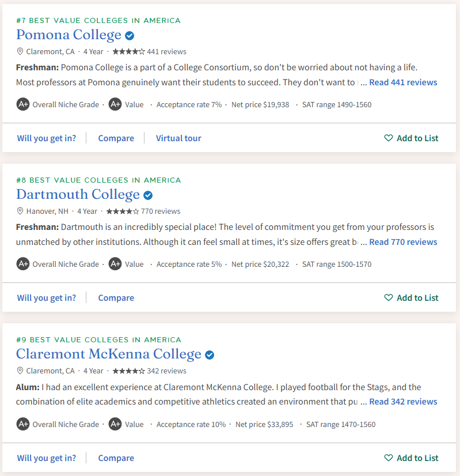This screenshot has height=476, width=460.
Task: Compare Dartmouth College with other schools
Action: click(x=116, y=298)
